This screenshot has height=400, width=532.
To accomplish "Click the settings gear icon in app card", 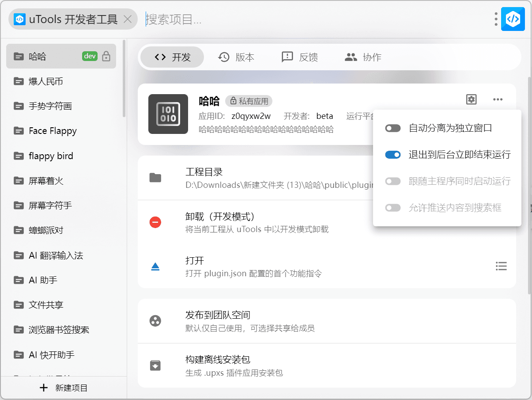I will (472, 99).
